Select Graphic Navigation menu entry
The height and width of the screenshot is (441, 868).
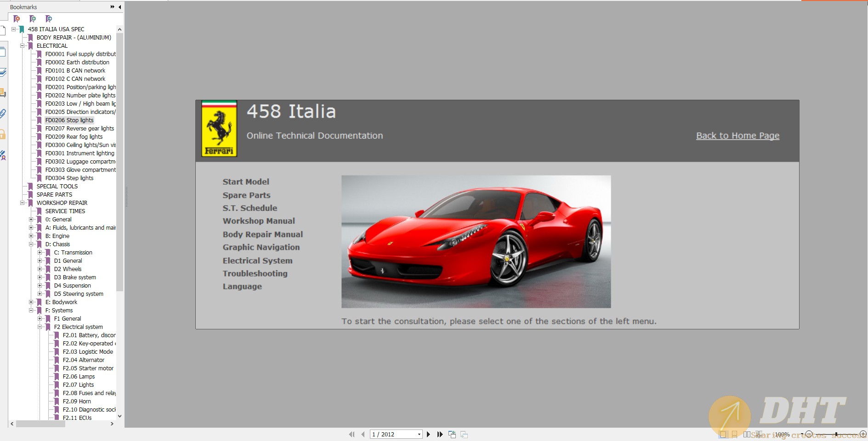tap(261, 247)
